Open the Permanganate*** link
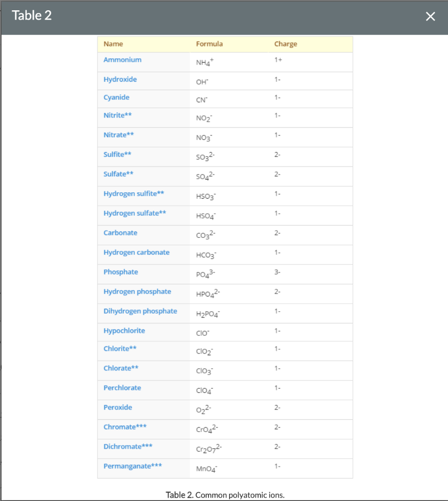 (x=133, y=466)
